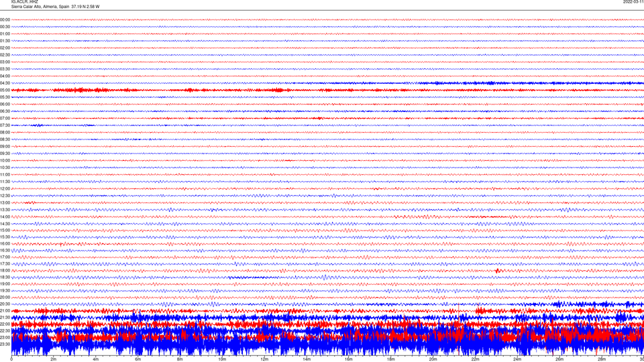
Task: Click the '14m' minute axis tick label
Action: [x=307, y=359]
